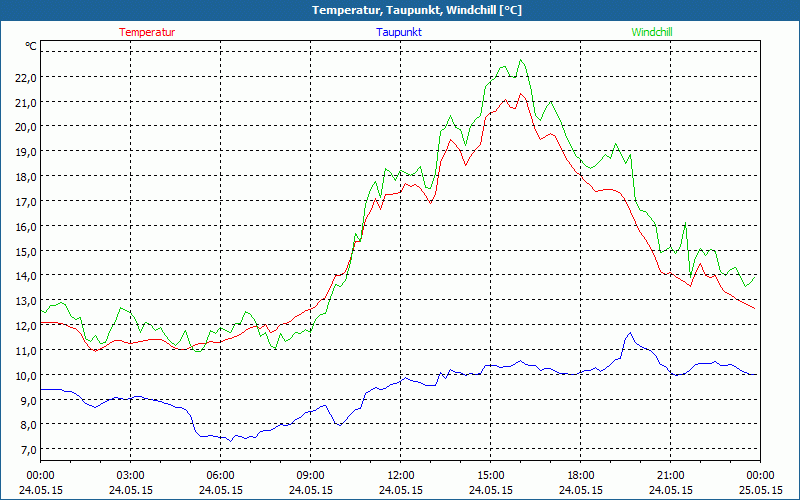Viewport: 800px width, 500px height.
Task: Click the blue Taupunkt legend label
Action: tap(399, 32)
